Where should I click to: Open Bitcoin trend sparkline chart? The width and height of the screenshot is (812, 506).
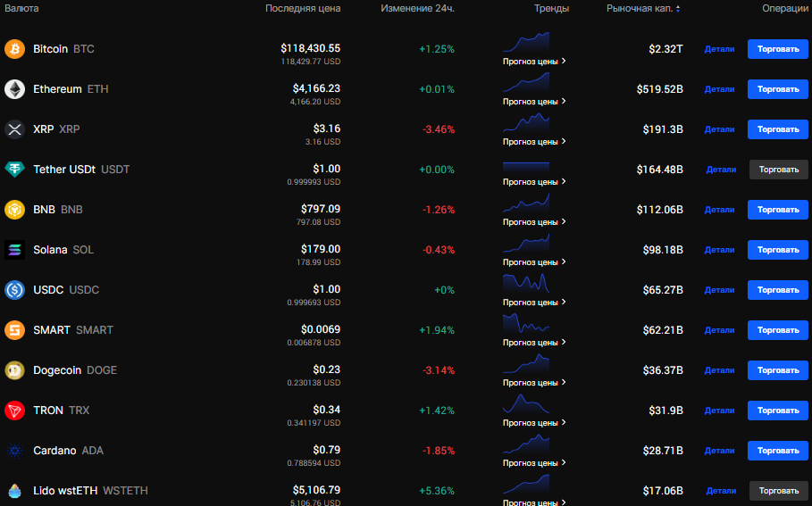[526, 42]
